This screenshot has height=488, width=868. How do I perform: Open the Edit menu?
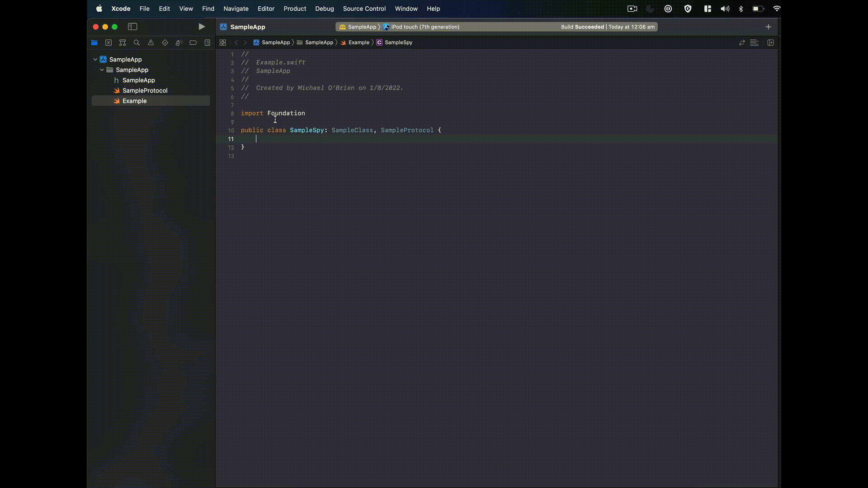[165, 9]
